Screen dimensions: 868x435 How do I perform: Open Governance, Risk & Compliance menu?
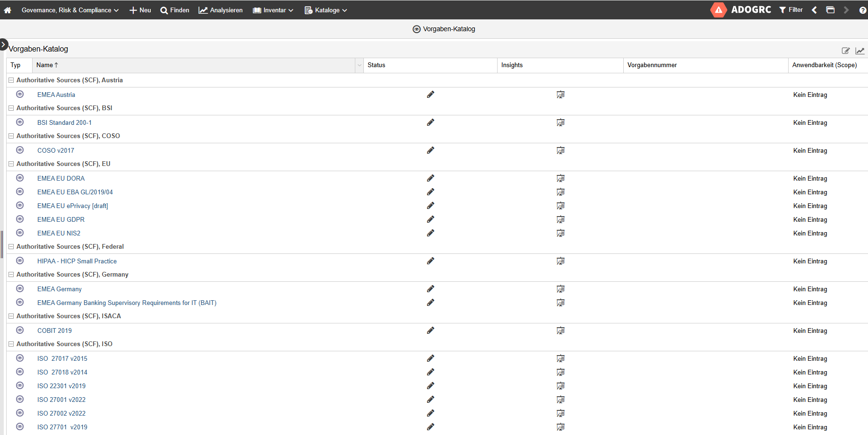[x=70, y=10]
